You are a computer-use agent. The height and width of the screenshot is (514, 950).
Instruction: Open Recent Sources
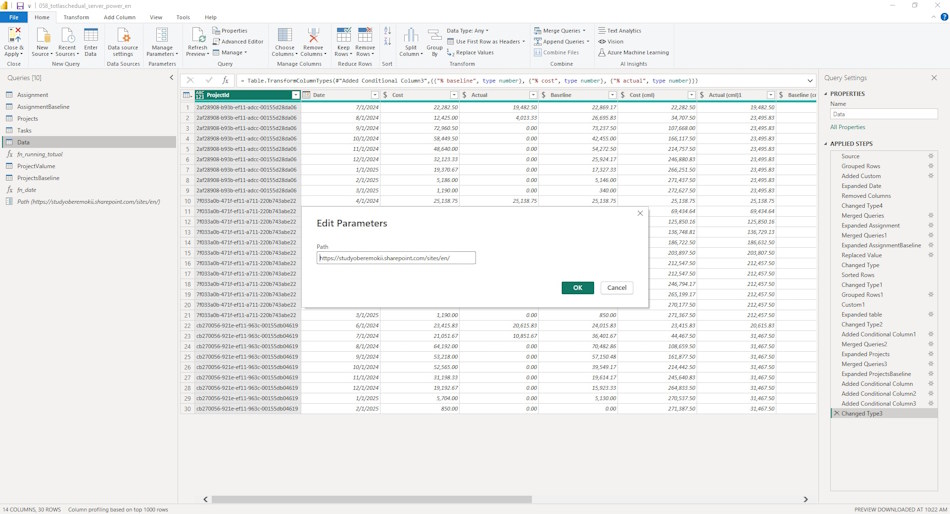pyautogui.click(x=67, y=42)
